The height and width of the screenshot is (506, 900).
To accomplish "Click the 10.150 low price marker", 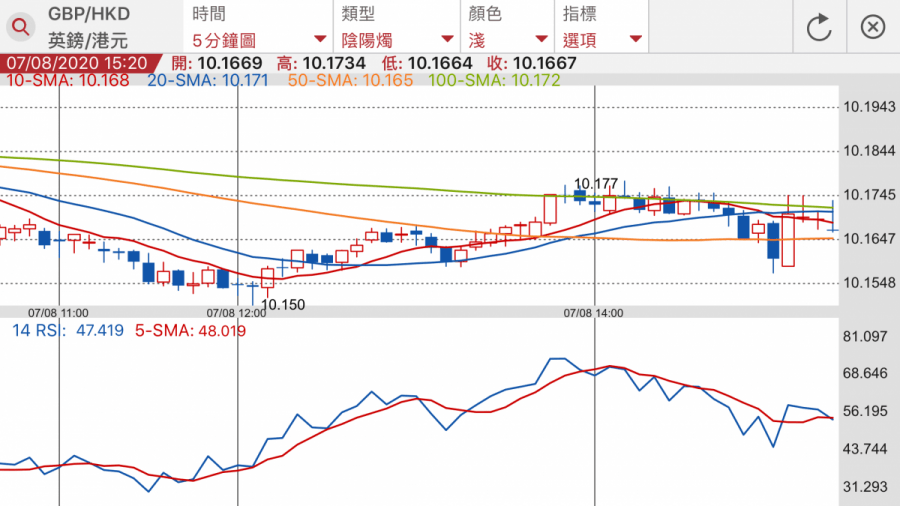I will [283, 304].
